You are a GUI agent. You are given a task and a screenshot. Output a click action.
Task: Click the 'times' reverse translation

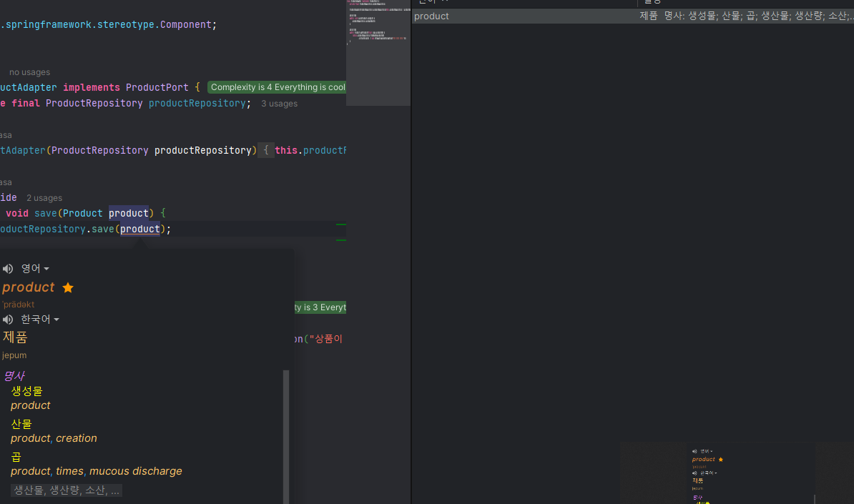(x=69, y=471)
